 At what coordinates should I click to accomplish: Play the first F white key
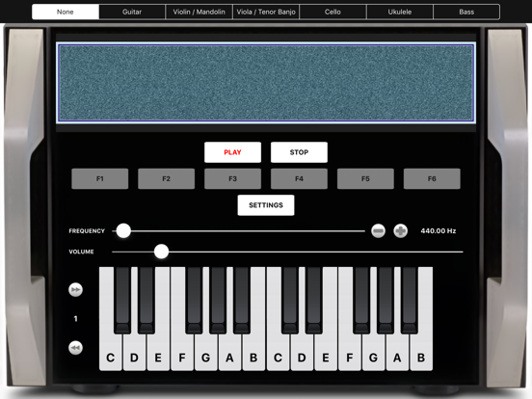tap(182, 353)
